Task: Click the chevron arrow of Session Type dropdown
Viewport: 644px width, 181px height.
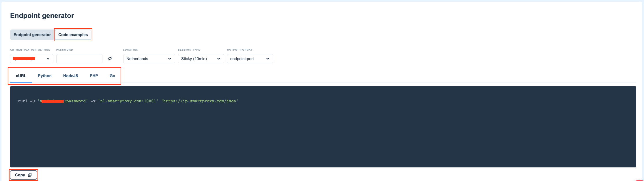Action: (219, 59)
